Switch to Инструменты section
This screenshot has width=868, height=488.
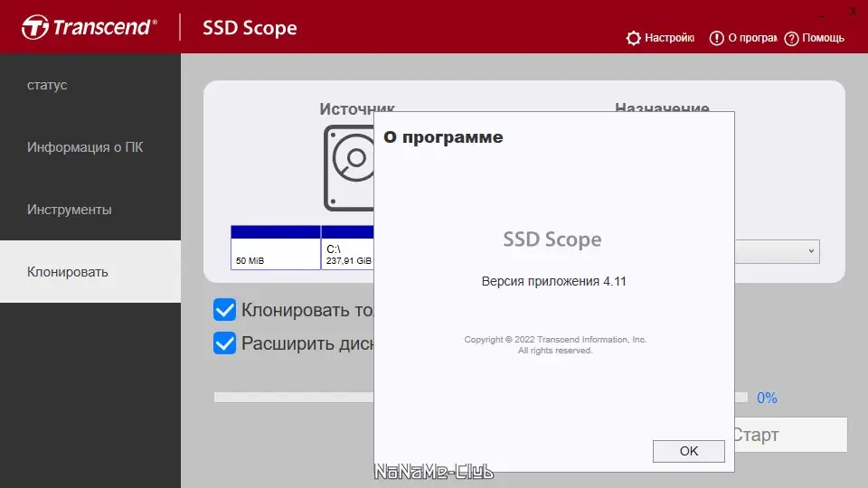pyautogui.click(x=90, y=210)
